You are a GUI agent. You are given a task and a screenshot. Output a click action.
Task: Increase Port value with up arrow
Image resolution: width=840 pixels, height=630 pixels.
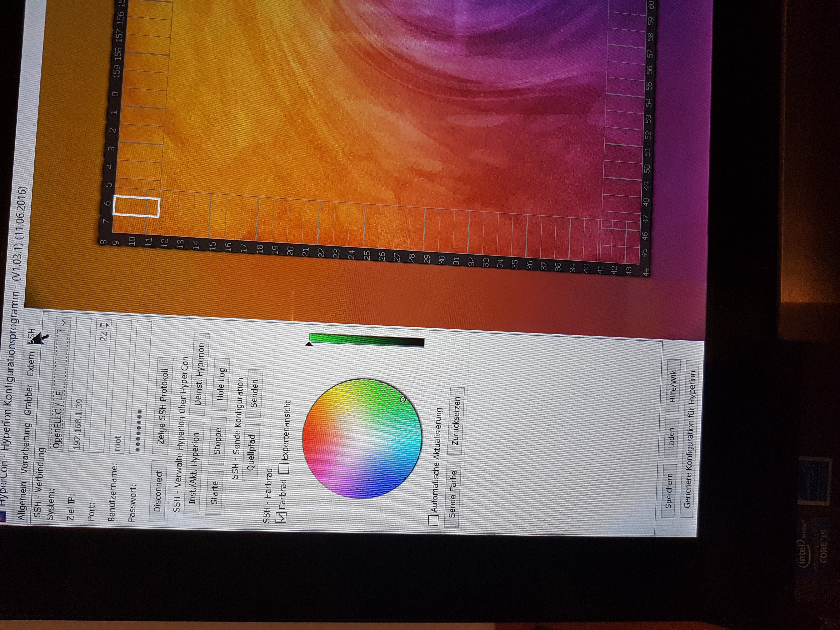101,325
